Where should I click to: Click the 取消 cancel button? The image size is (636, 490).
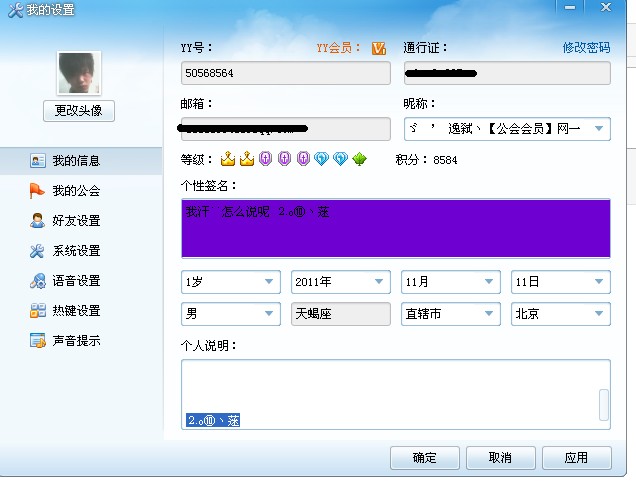pos(501,458)
